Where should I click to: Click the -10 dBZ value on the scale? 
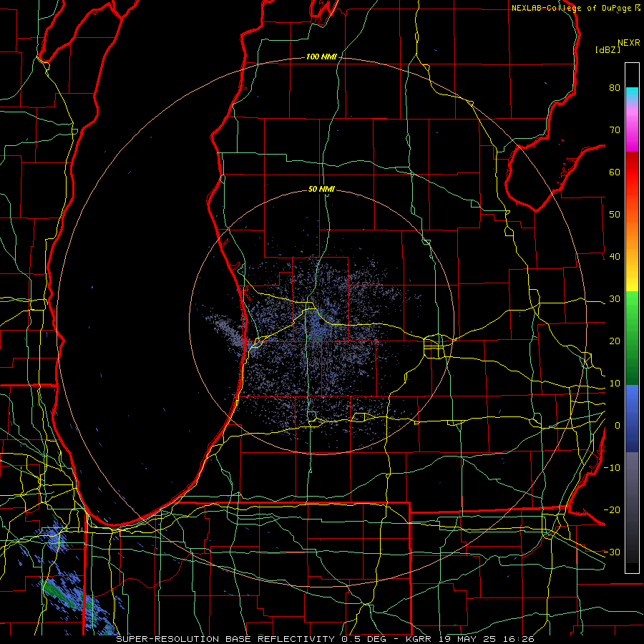pyautogui.click(x=612, y=468)
